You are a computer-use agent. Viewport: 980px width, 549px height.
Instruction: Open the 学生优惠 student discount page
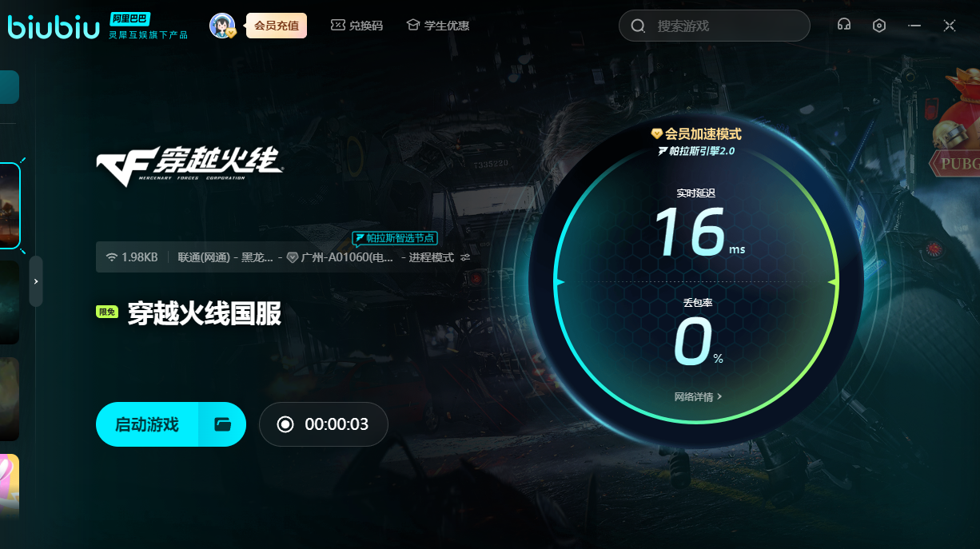coord(437,26)
